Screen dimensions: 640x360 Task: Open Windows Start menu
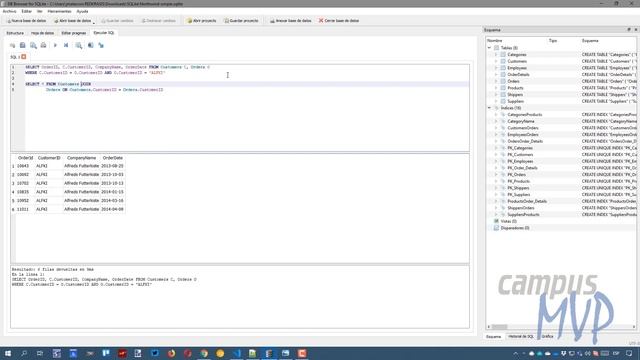7,353
